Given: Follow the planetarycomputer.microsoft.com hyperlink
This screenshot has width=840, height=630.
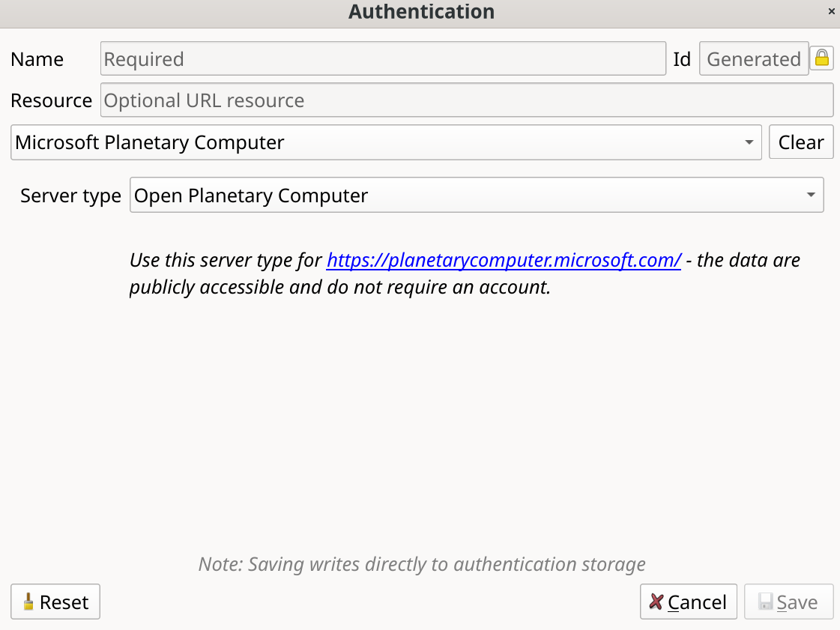Looking at the screenshot, I should 503,260.
